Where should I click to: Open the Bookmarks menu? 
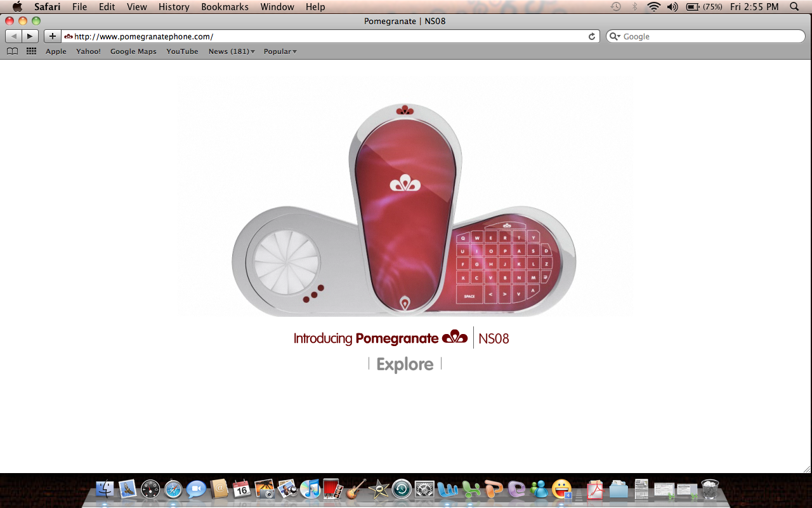point(225,6)
